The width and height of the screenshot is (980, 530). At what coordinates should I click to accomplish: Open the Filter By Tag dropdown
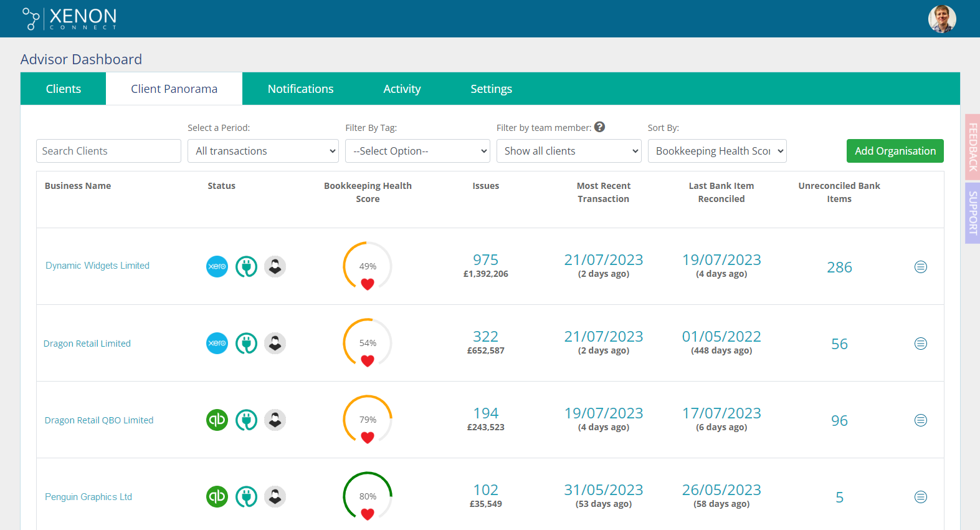(417, 151)
